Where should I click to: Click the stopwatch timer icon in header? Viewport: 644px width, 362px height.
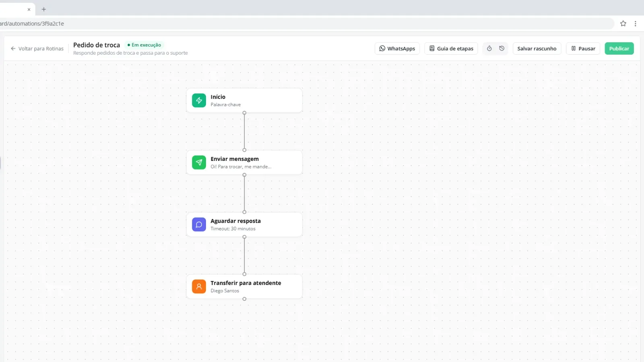[x=489, y=48]
